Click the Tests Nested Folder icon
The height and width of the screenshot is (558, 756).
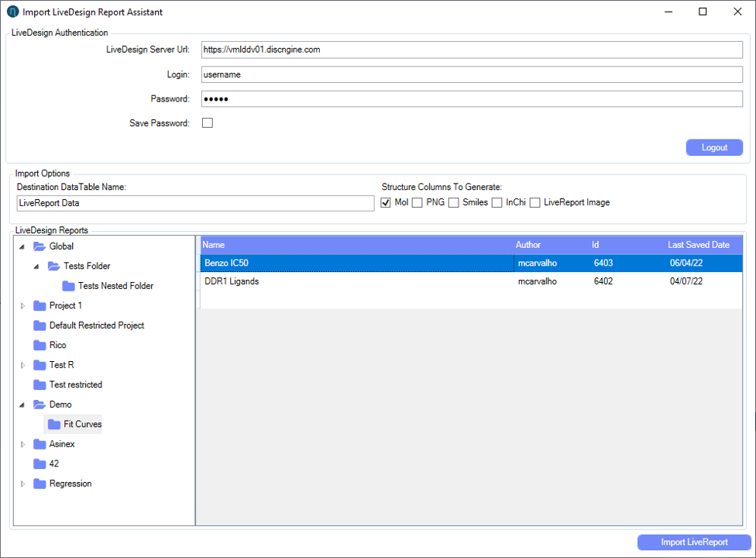point(68,286)
